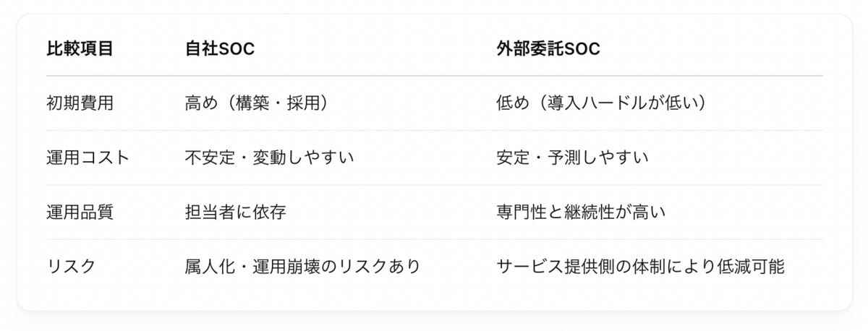
Task: Click the divider line below the header row
Action: coord(434,76)
